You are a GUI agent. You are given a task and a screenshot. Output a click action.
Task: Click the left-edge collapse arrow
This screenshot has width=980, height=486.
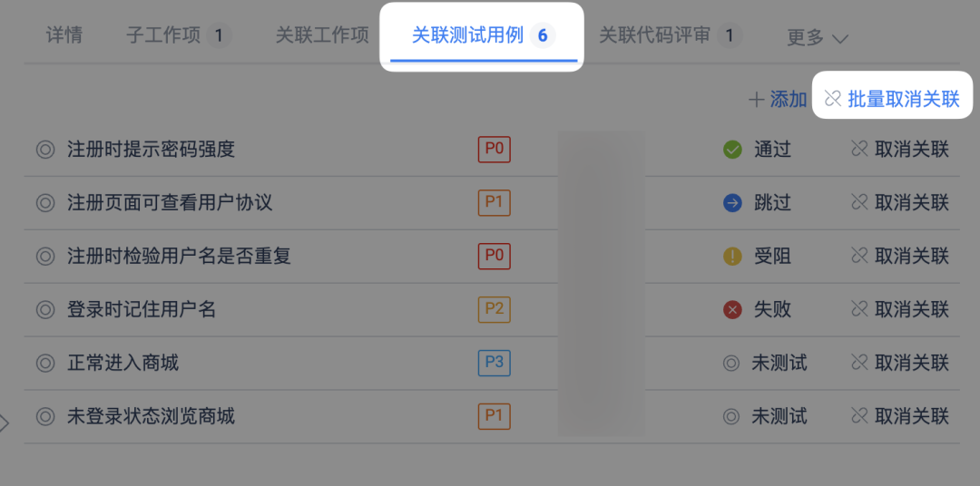[x=5, y=423]
